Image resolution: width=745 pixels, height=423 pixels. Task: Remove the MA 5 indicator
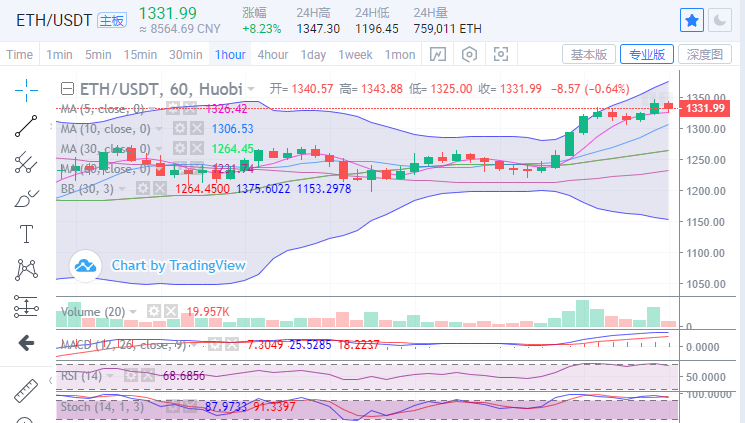point(190,109)
